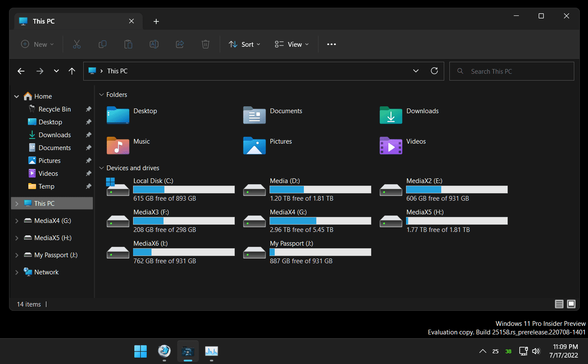The height and width of the screenshot is (364, 588).
Task: Expand My Passport (J:) in the sidebar
Action: [17, 255]
